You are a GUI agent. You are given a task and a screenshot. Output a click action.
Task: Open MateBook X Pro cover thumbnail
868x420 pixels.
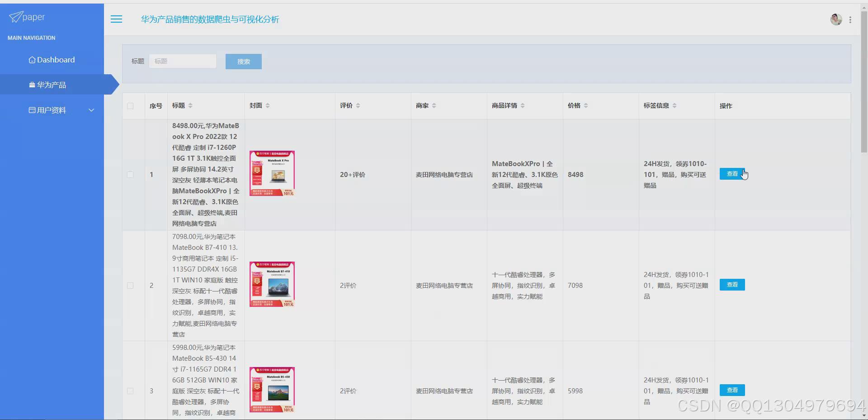[272, 173]
